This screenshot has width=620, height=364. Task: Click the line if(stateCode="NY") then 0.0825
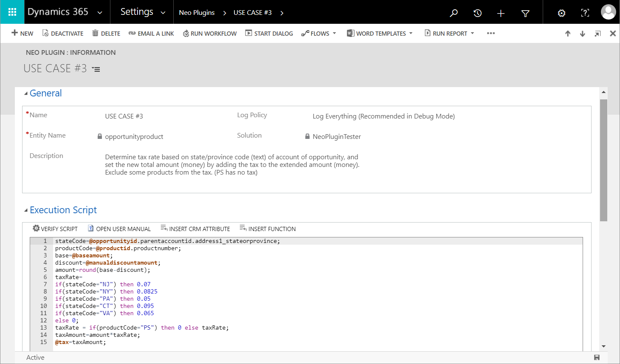(x=106, y=292)
